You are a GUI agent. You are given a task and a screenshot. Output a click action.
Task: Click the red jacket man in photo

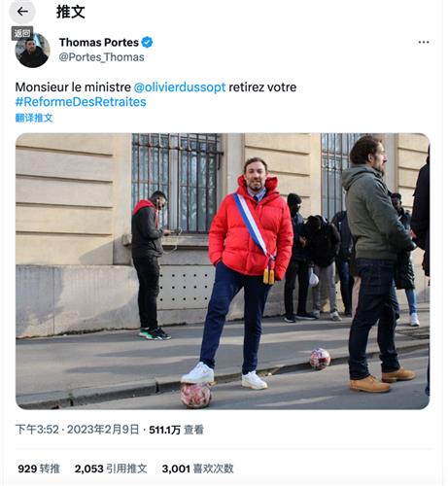tap(246, 272)
